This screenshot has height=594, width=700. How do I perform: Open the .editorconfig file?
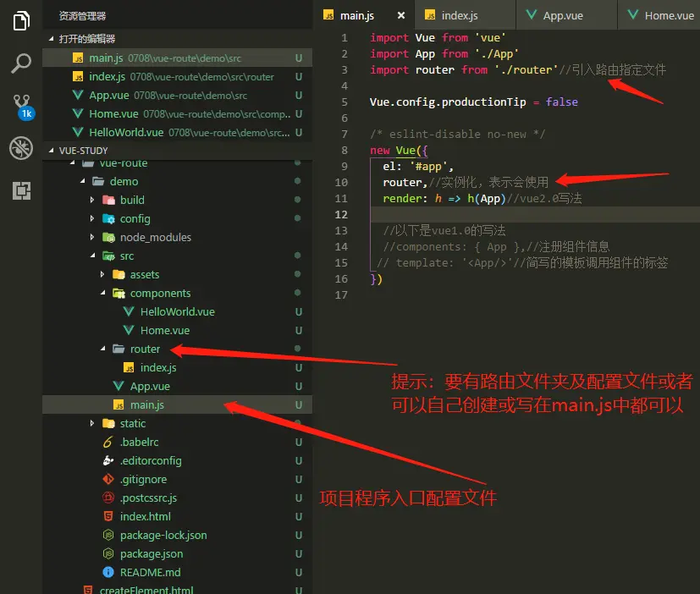(x=177, y=460)
